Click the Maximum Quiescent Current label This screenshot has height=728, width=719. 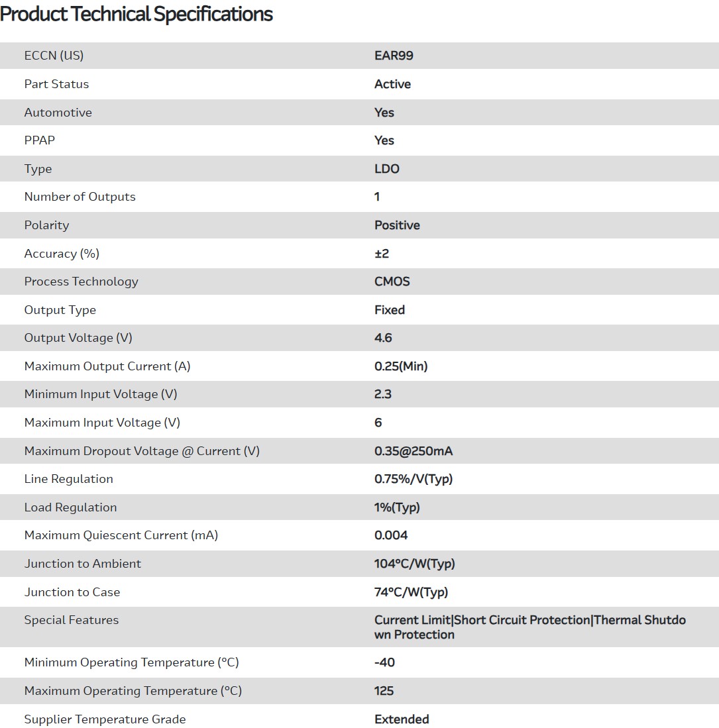point(121,535)
